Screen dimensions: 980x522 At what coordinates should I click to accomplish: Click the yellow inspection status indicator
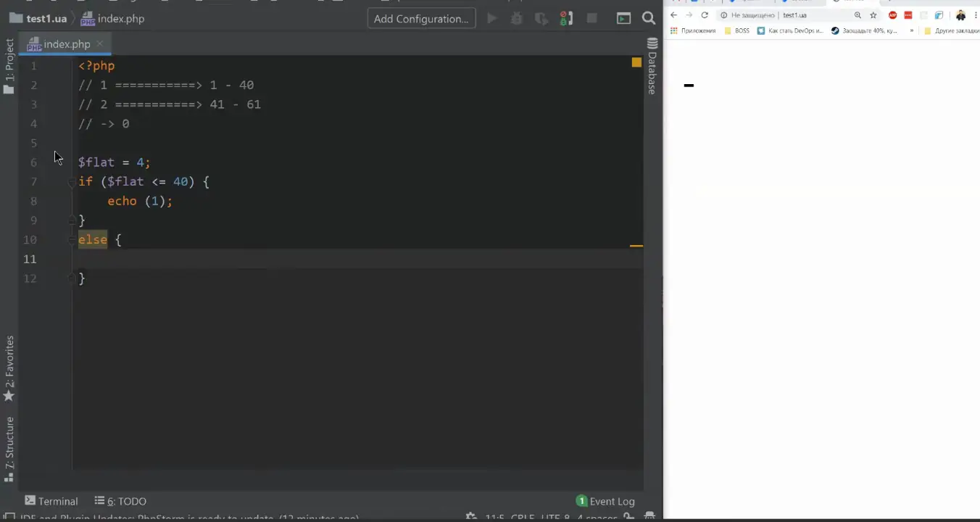click(636, 62)
